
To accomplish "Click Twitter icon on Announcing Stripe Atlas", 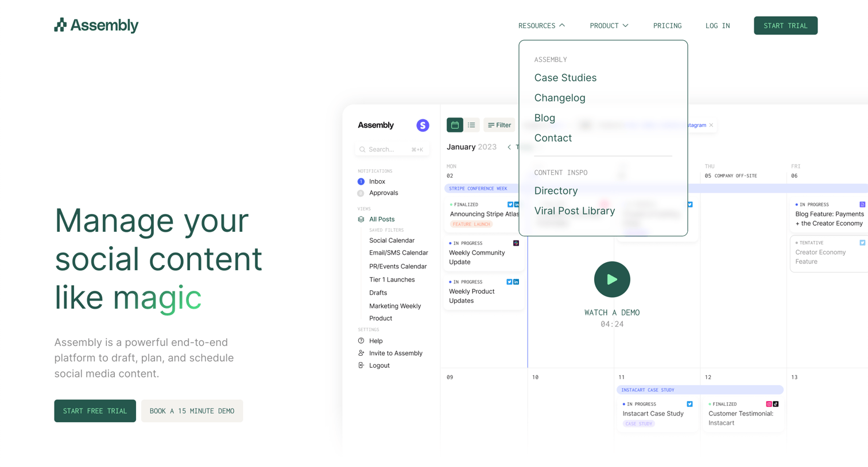I will (x=510, y=205).
